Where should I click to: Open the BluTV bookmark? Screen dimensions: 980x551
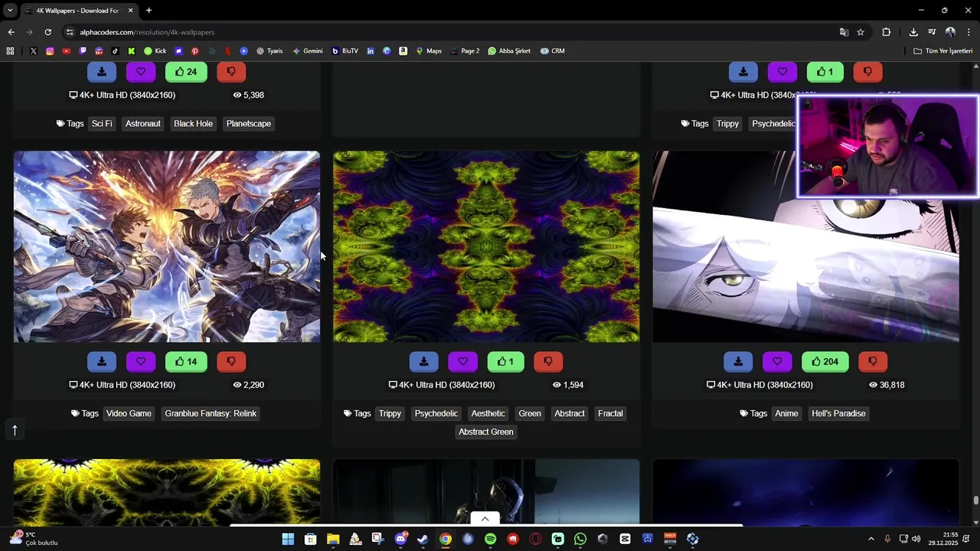coord(345,51)
